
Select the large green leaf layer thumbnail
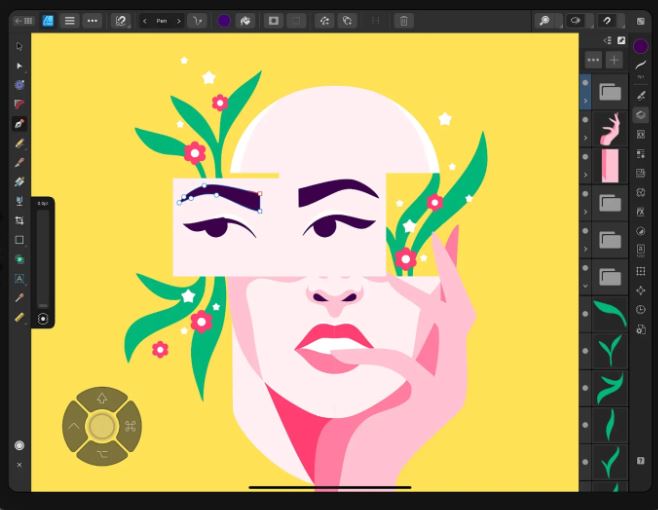(x=610, y=314)
